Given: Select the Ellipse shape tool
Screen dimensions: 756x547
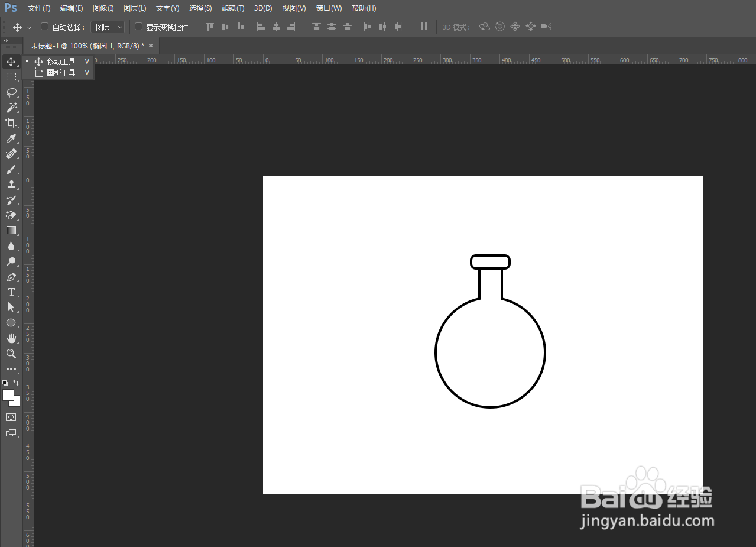Looking at the screenshot, I should point(11,323).
